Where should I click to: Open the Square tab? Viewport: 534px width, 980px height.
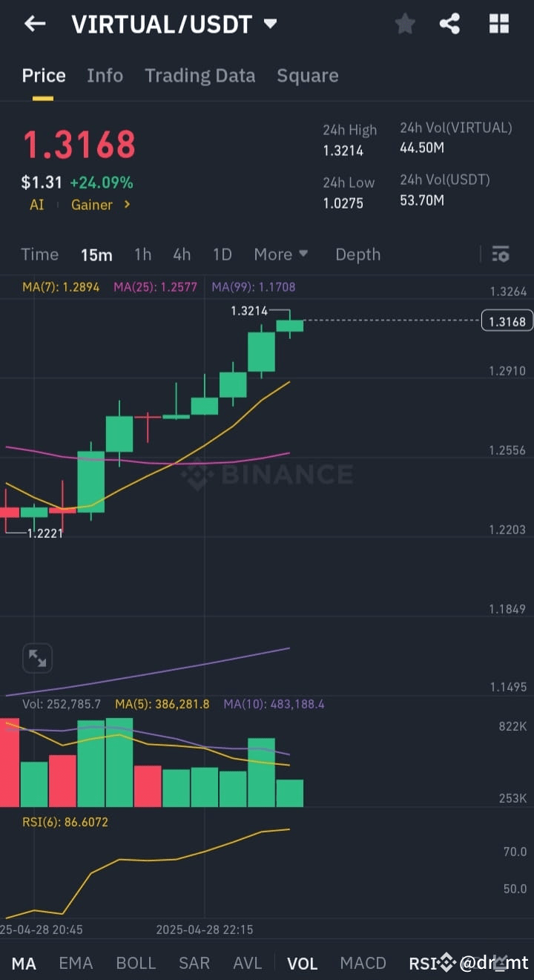(x=307, y=75)
